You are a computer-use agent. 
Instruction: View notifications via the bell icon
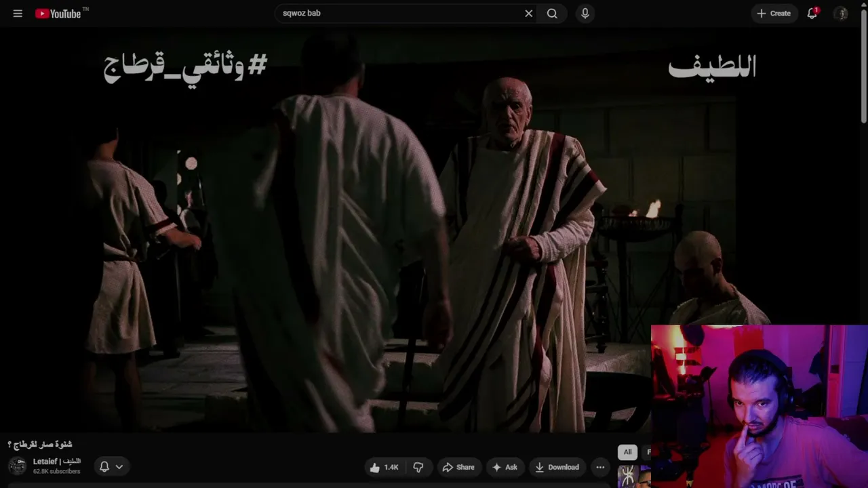click(812, 14)
